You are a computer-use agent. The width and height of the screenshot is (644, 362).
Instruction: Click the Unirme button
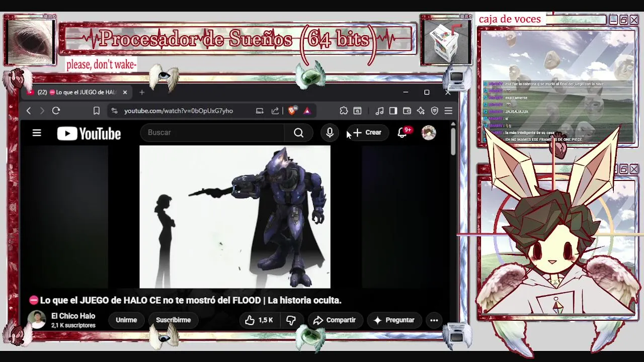coord(126,320)
